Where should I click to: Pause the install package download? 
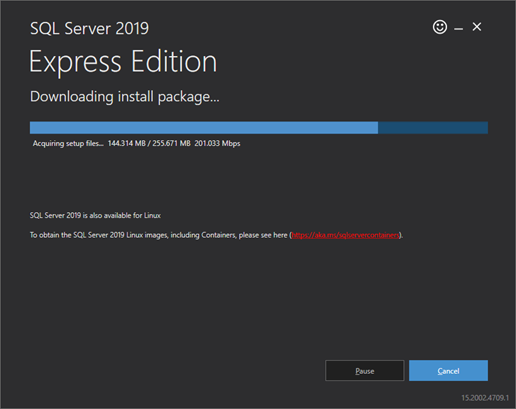(365, 370)
